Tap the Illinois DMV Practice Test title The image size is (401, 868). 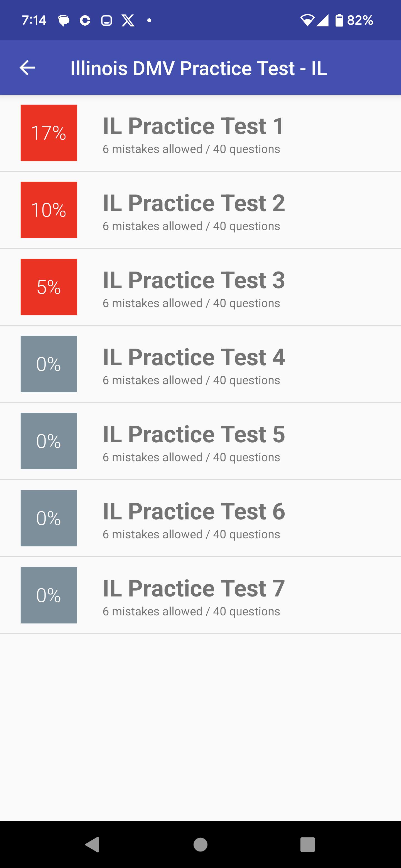tap(199, 68)
